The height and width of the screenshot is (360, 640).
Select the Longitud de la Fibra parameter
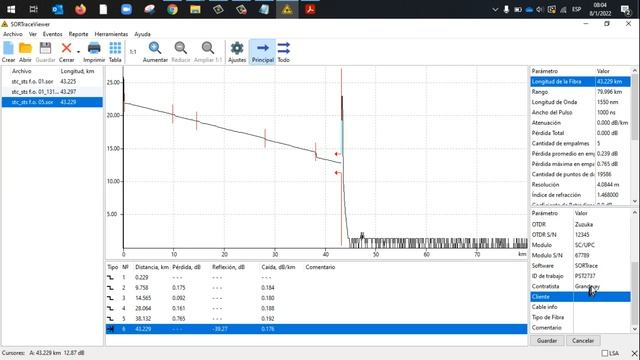[x=580, y=82]
